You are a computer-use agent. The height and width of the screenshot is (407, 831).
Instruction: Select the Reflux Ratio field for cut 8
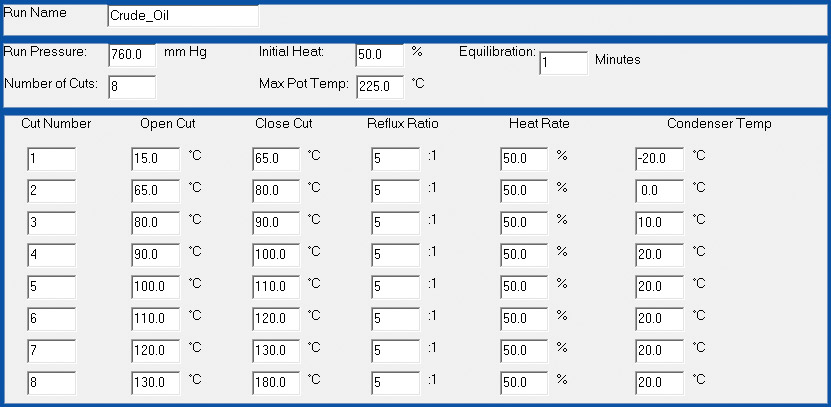click(395, 383)
